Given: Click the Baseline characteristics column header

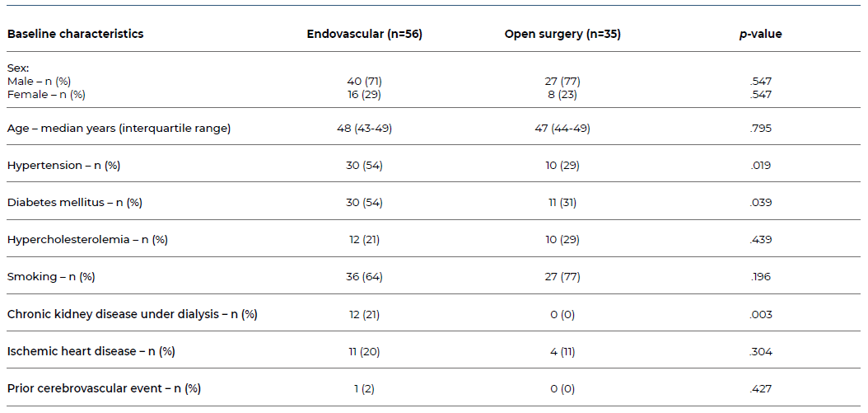Looking at the screenshot, I should pos(75,34).
